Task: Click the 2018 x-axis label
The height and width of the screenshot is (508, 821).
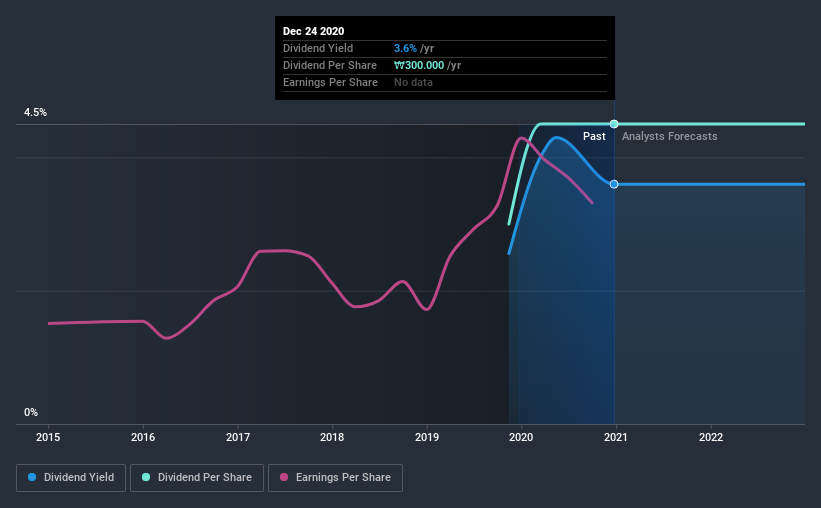Action: pyautogui.click(x=332, y=437)
